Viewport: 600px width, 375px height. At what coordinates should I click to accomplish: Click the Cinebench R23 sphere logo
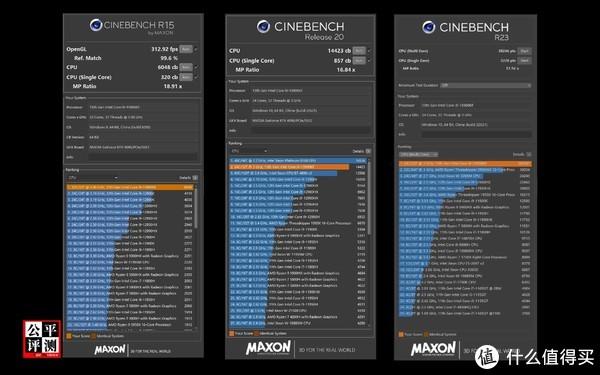(429, 27)
